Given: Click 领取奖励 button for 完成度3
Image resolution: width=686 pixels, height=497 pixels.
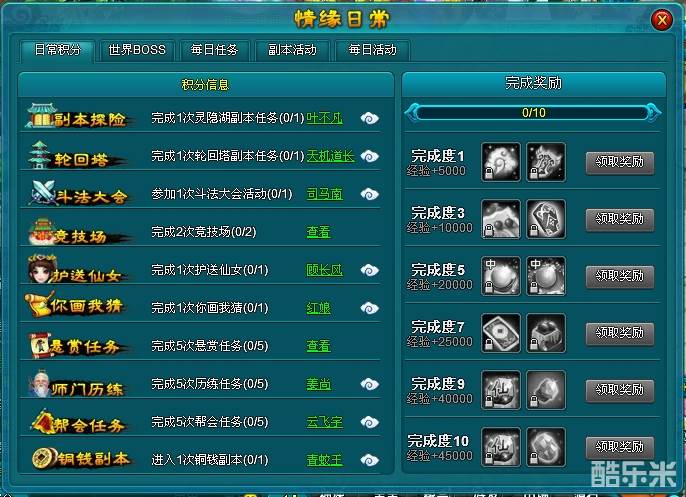Looking at the screenshot, I should pos(620,219).
